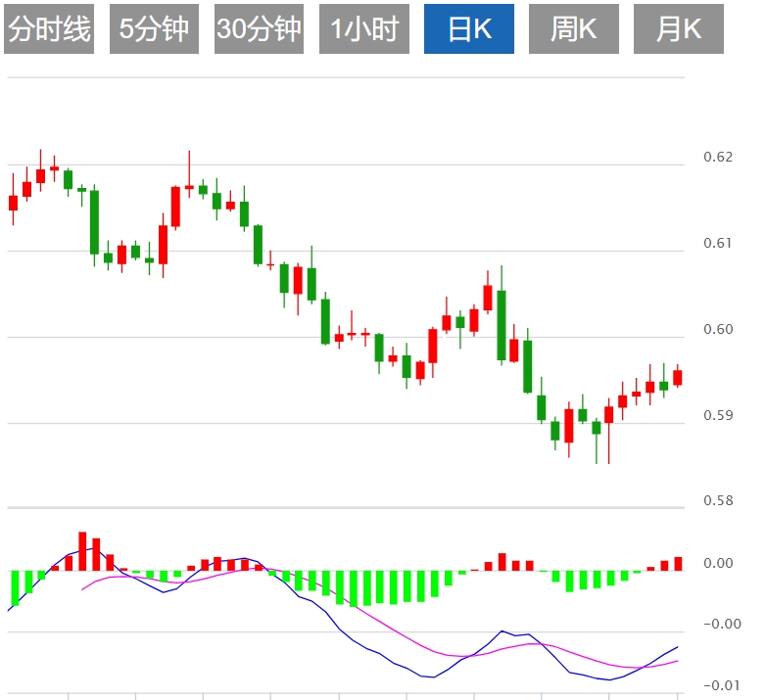765x700 pixels.
Task: Select the rightmost red candlestick
Action: [x=677, y=378]
